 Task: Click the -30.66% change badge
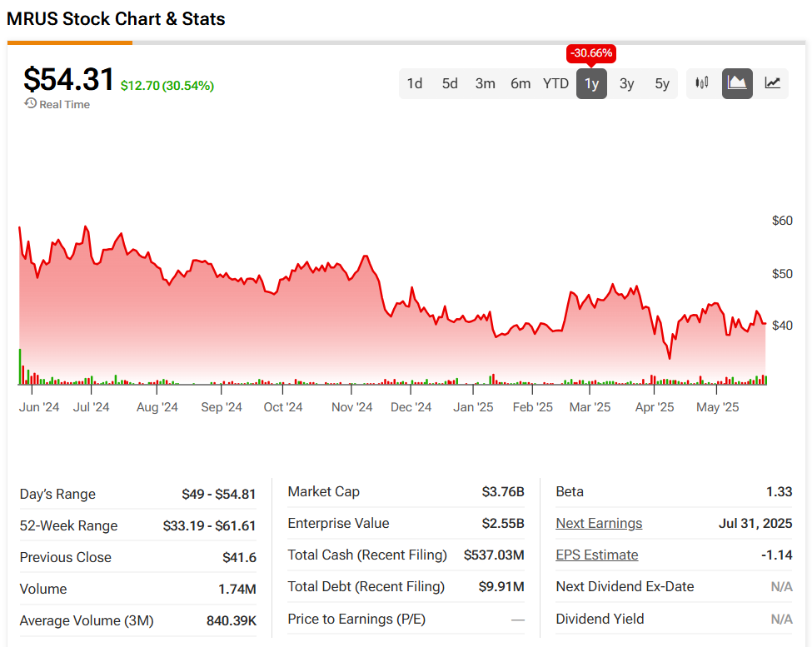(x=590, y=52)
